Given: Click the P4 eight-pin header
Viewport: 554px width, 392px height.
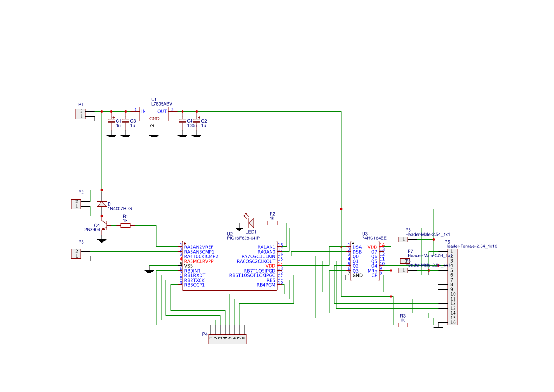Looking at the screenshot, I should click(x=227, y=339).
